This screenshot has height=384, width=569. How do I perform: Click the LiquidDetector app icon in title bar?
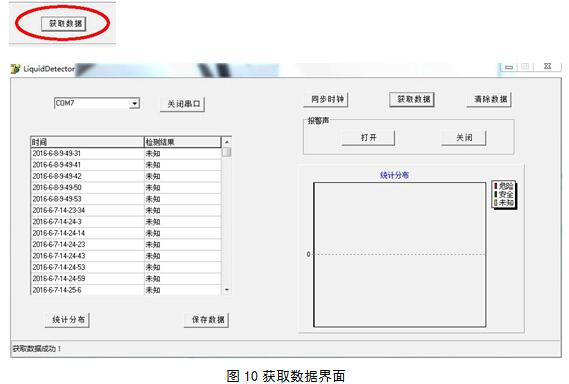[x=15, y=69]
